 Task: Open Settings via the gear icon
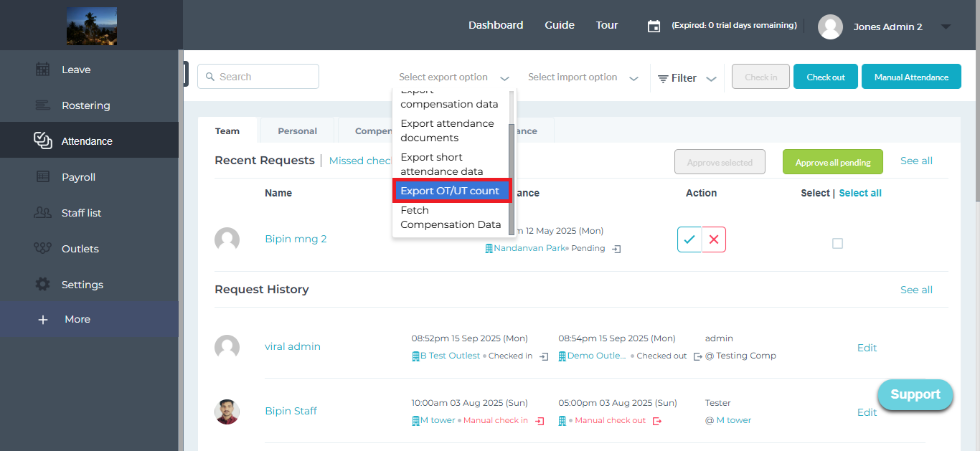43,285
